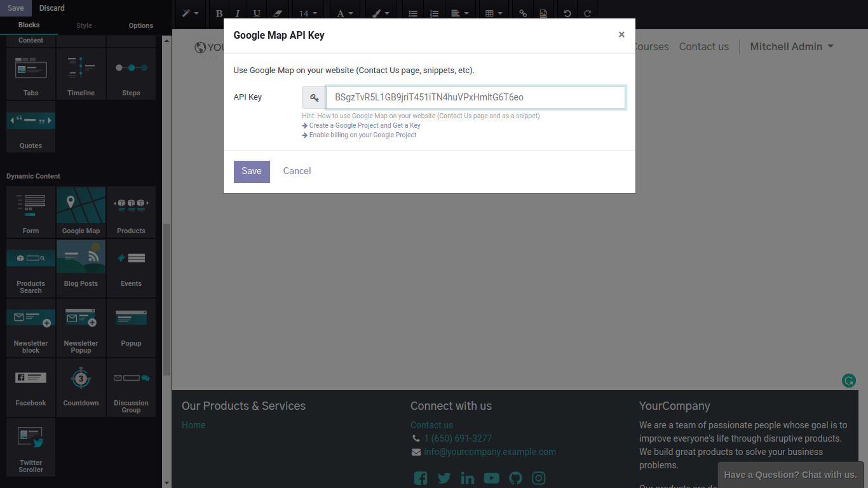Add the Quotes block snippet

[31, 126]
